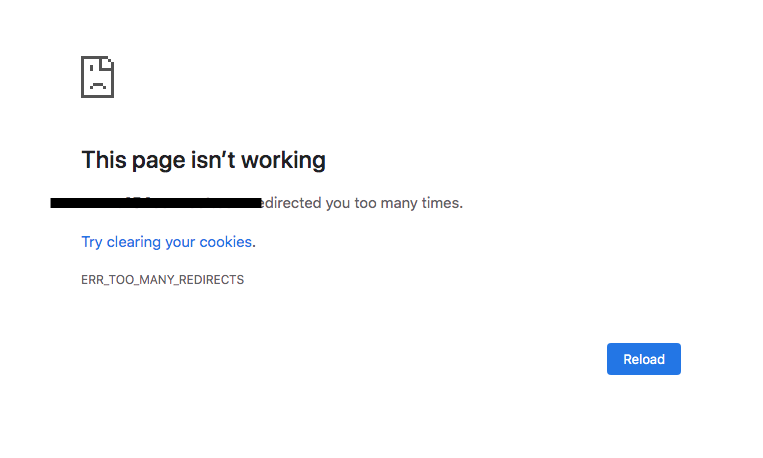Open the Try clearing your cookies link
Image resolution: width=763 pixels, height=458 pixels.
point(166,242)
